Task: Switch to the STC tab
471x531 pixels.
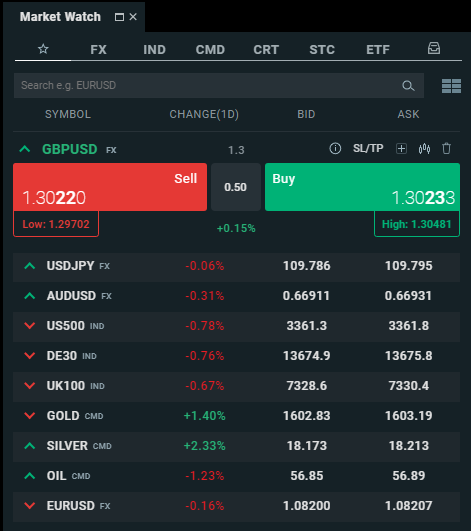Action: (x=322, y=50)
